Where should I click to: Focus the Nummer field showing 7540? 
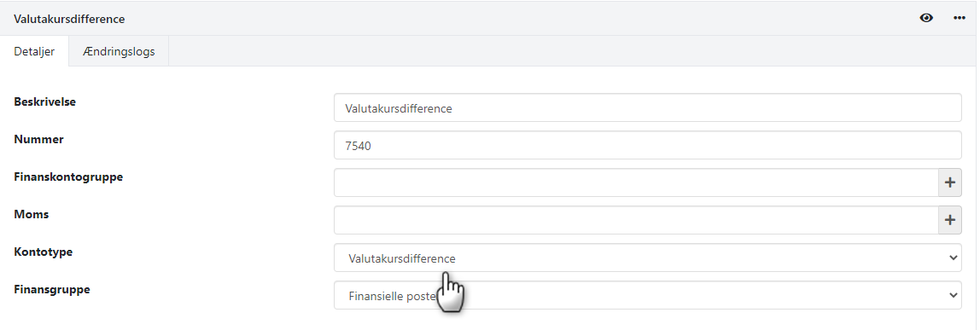[x=647, y=145]
